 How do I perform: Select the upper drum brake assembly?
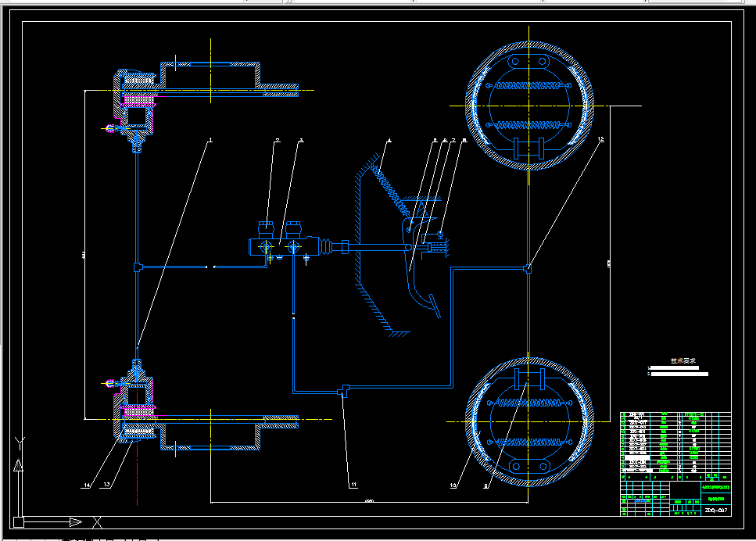pyautogui.click(x=529, y=106)
